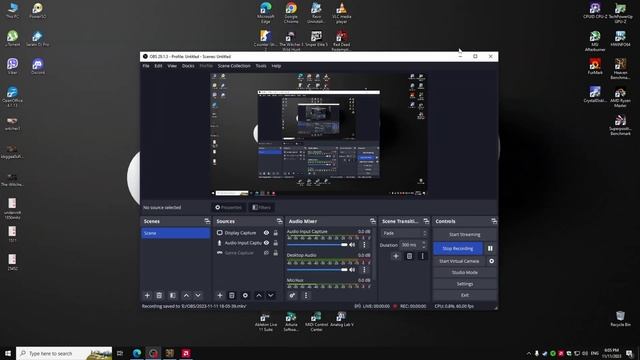Undock Scenes panel with float icon
This screenshot has width=640, height=360.
(x=207, y=221)
